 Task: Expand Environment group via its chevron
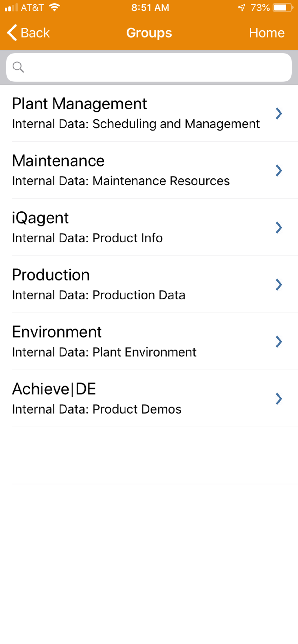[x=279, y=341]
